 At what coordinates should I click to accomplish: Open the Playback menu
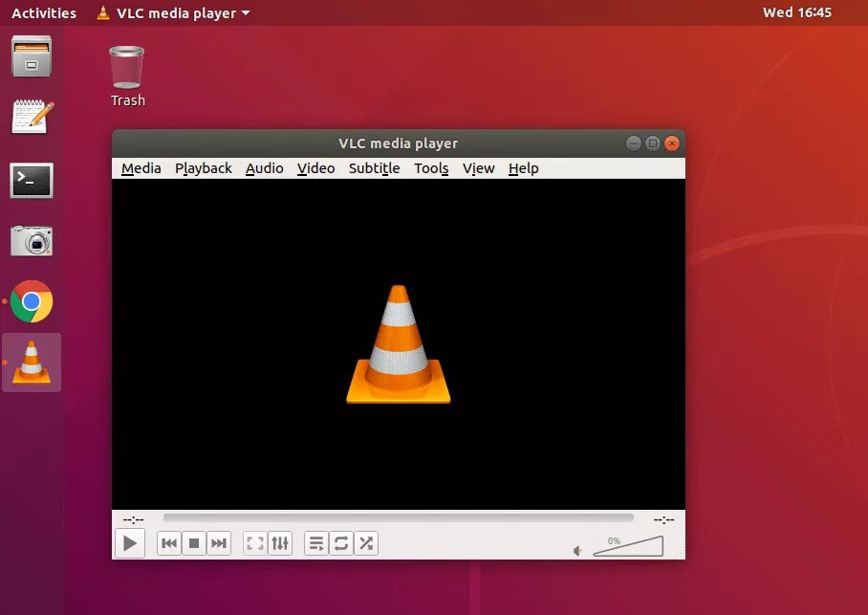(204, 168)
